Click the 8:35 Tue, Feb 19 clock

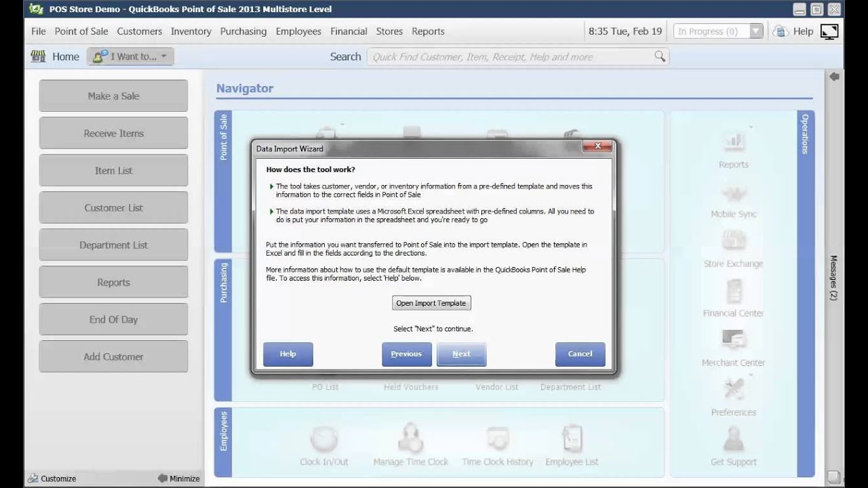point(625,31)
